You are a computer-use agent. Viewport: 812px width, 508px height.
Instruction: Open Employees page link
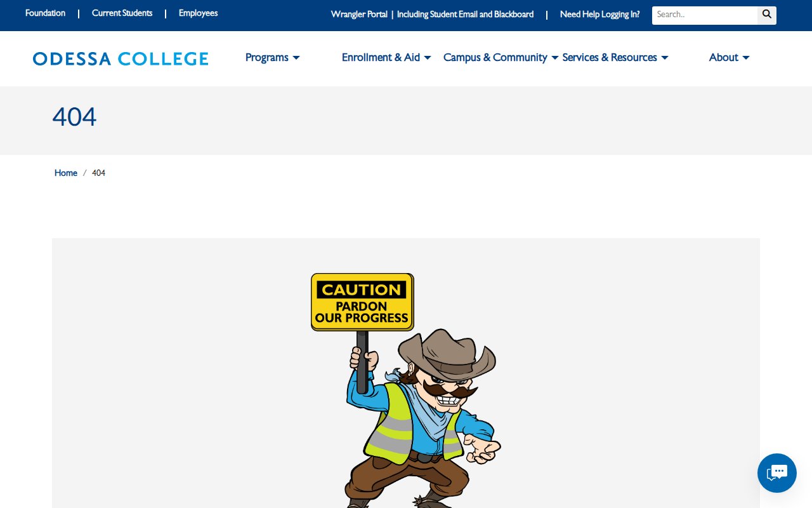tap(198, 13)
